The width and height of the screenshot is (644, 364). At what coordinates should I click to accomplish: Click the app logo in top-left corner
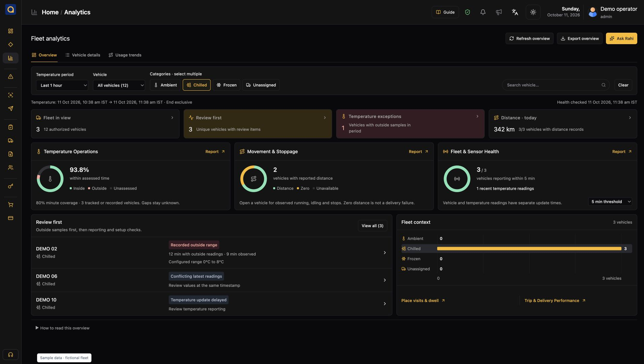[x=10, y=9]
